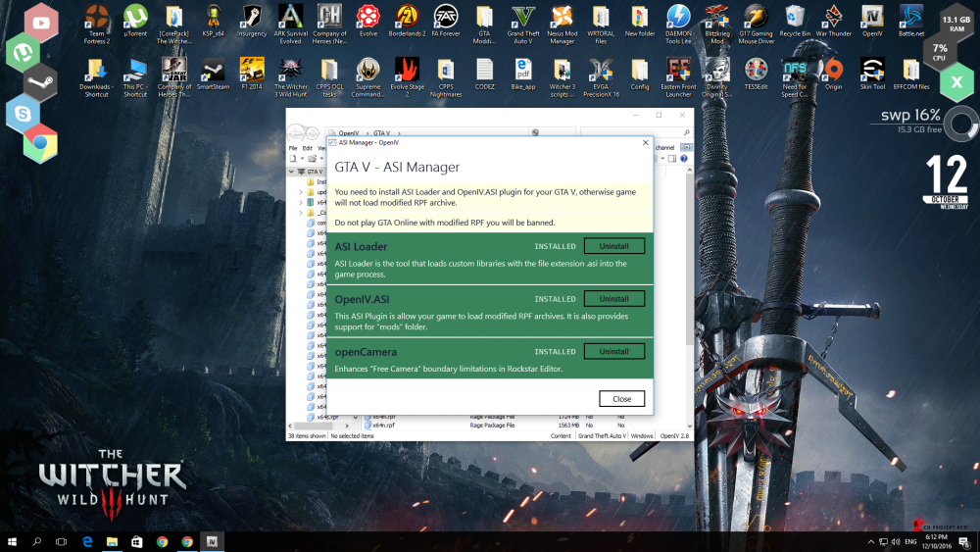
Task: Open Skin Tool desktop icon
Action: coord(872,75)
